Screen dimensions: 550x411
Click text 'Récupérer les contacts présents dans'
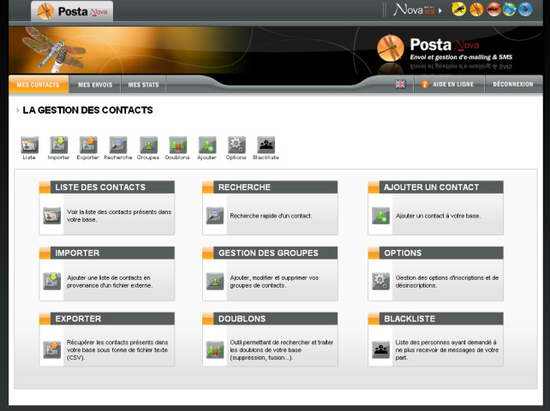coord(118,342)
